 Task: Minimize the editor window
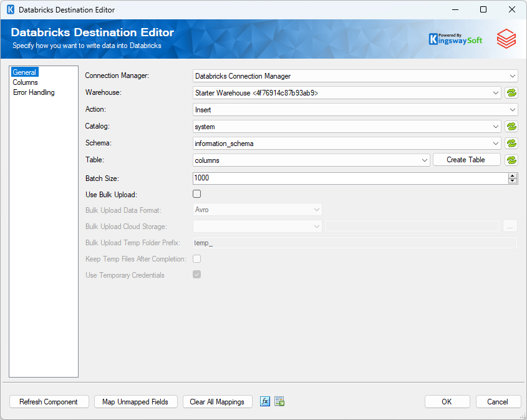(x=455, y=9)
